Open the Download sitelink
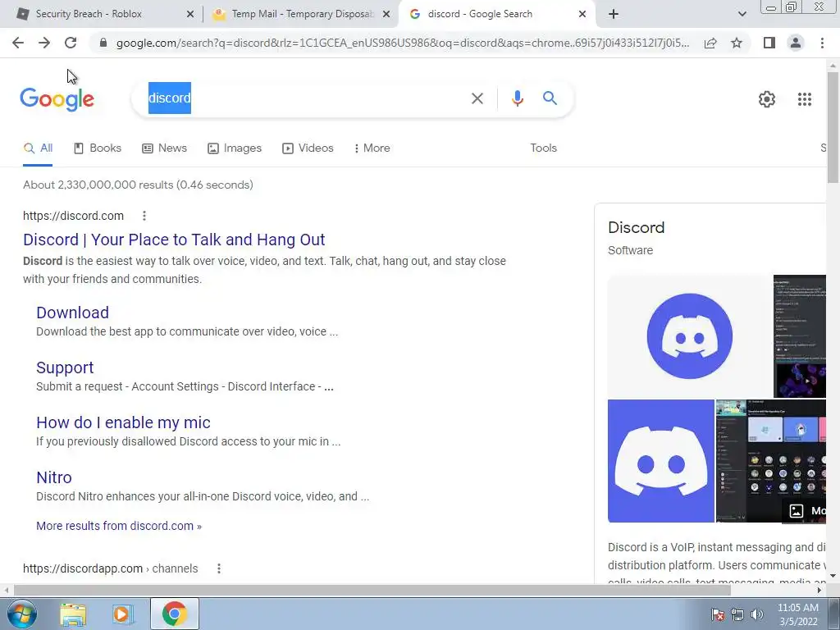 click(72, 313)
